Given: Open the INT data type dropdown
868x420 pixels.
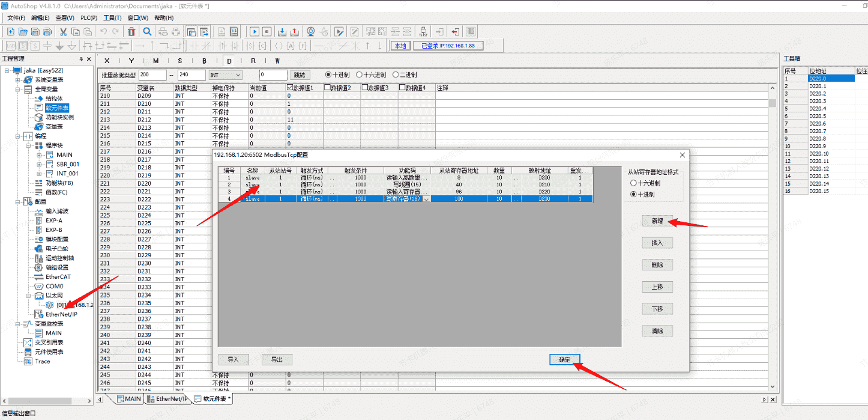Looking at the screenshot, I should tap(238, 75).
